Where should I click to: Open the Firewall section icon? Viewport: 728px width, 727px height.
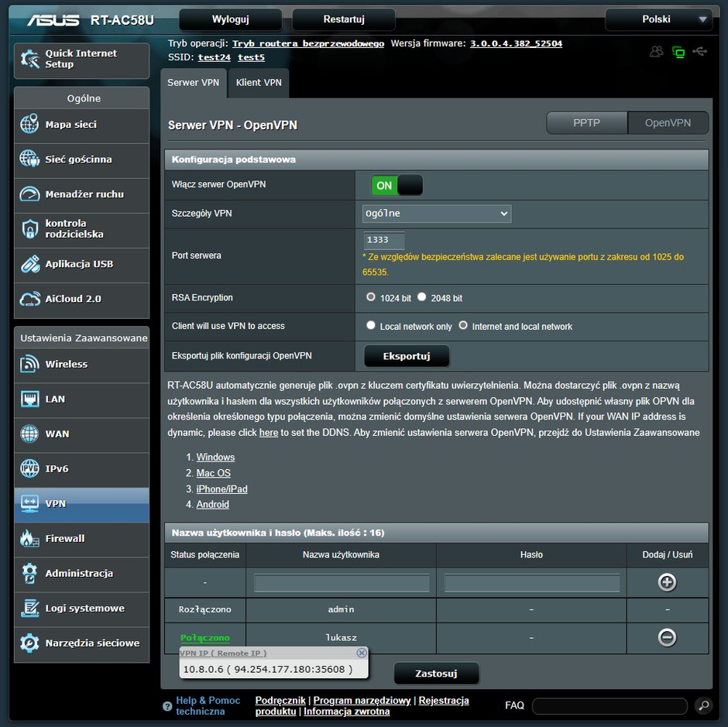pyautogui.click(x=29, y=539)
